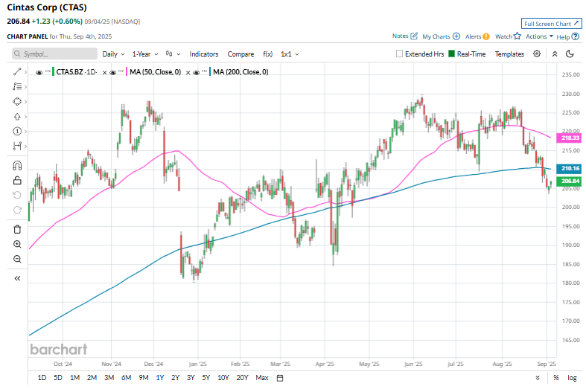Open the Actions dropdown

(539, 36)
